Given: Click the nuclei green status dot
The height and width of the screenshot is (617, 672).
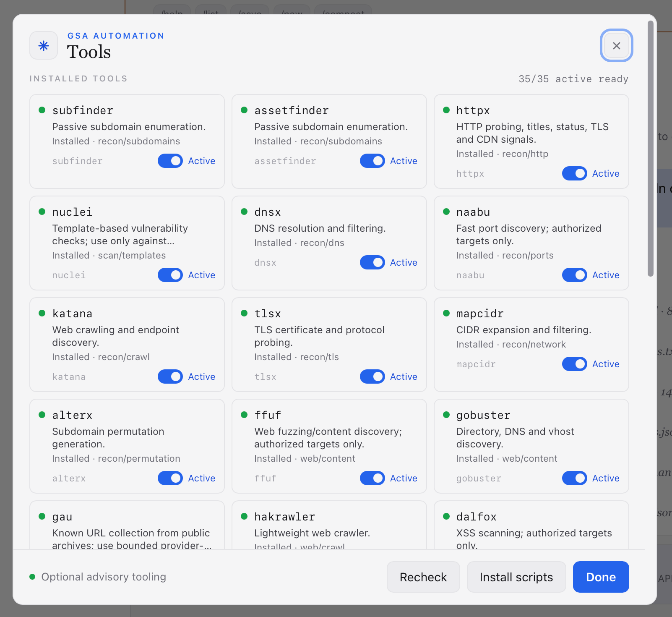Looking at the screenshot, I should tap(42, 212).
